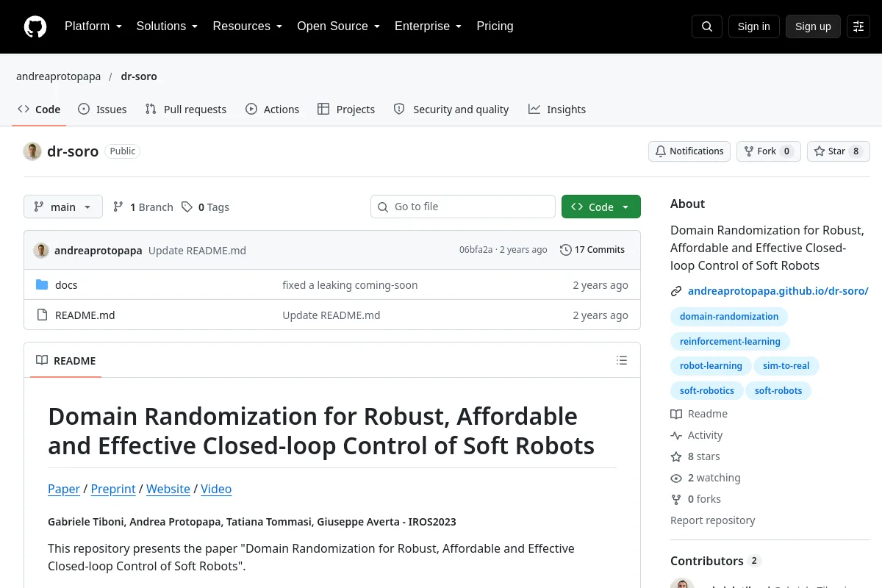Fork the dr-soro repository
This screenshot has height=588, width=882.
[768, 151]
